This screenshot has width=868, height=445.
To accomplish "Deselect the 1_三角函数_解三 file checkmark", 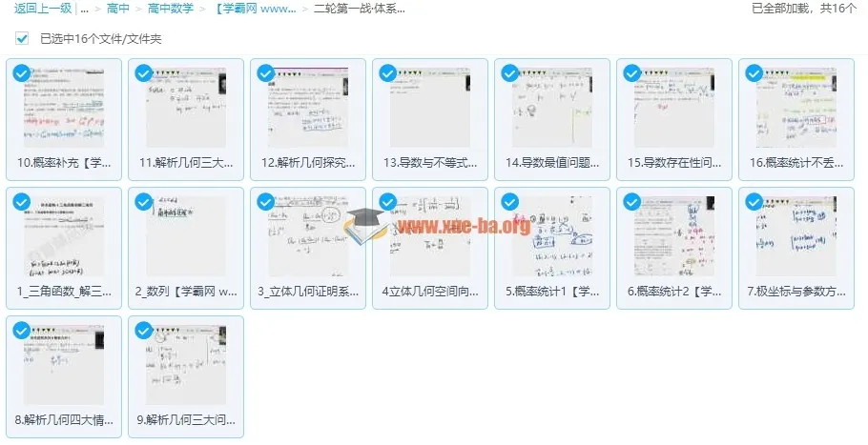I will 22,202.
